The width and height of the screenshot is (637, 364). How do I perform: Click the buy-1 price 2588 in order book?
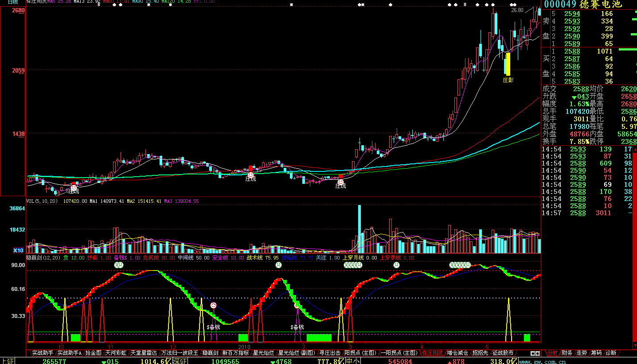pyautogui.click(x=572, y=51)
